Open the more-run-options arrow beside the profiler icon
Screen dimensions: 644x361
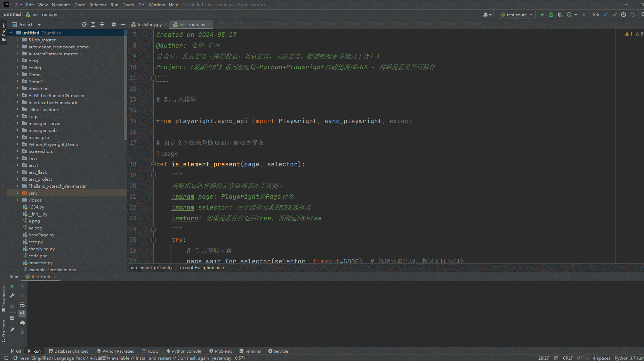point(576,15)
